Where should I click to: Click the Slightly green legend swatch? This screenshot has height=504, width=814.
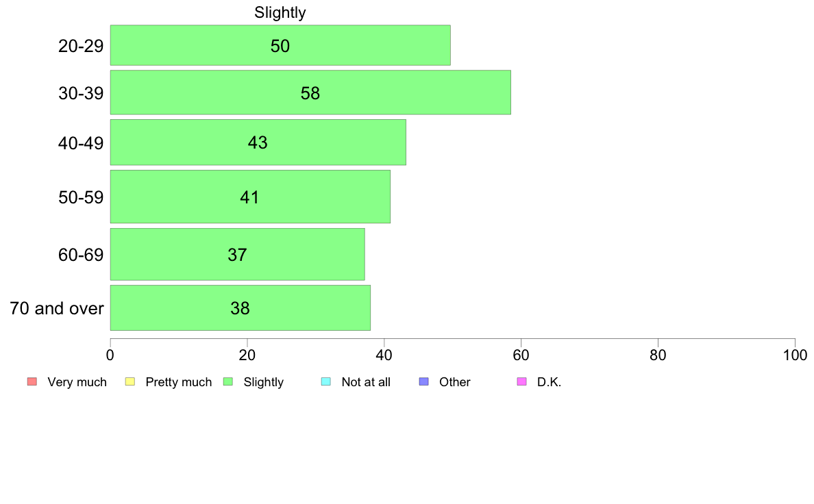tap(228, 381)
